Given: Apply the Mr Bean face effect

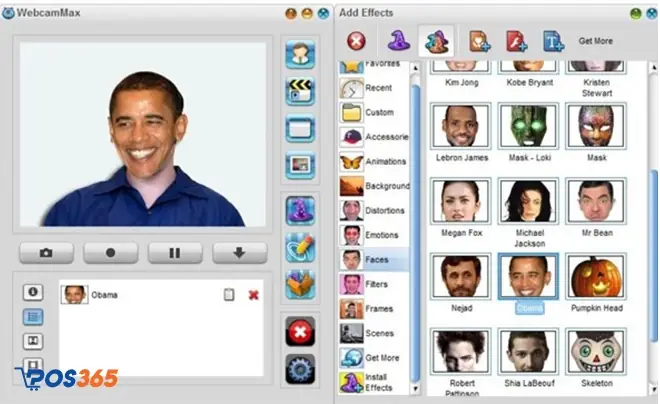Looking at the screenshot, I should (596, 201).
